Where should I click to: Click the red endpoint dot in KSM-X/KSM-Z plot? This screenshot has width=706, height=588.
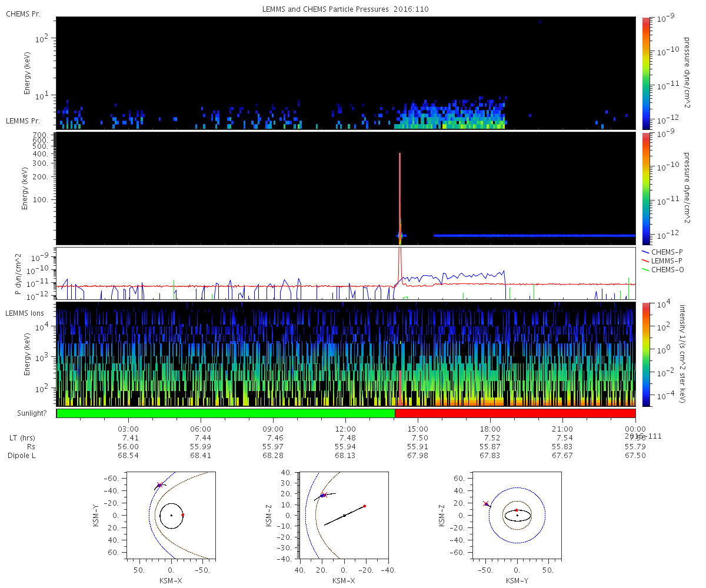(x=365, y=506)
